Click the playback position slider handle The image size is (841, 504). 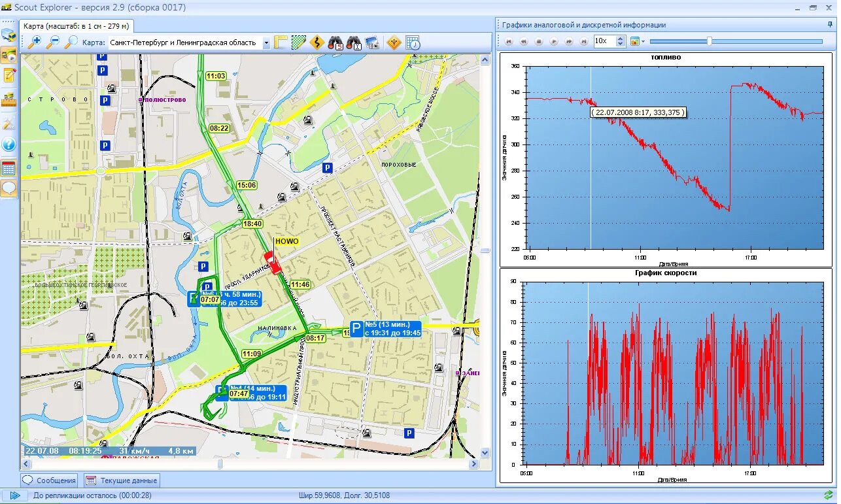(x=710, y=41)
